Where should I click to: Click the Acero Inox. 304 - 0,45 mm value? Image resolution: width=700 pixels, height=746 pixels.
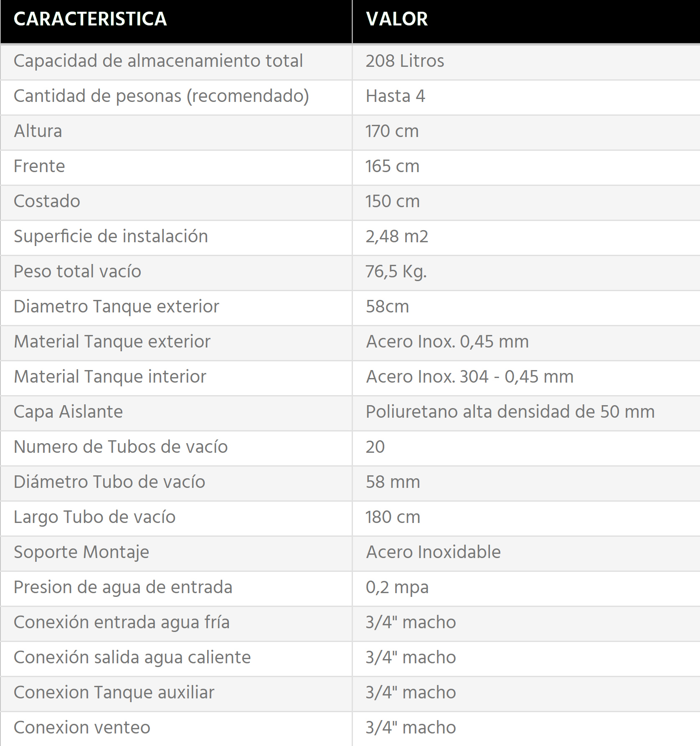[x=470, y=377]
